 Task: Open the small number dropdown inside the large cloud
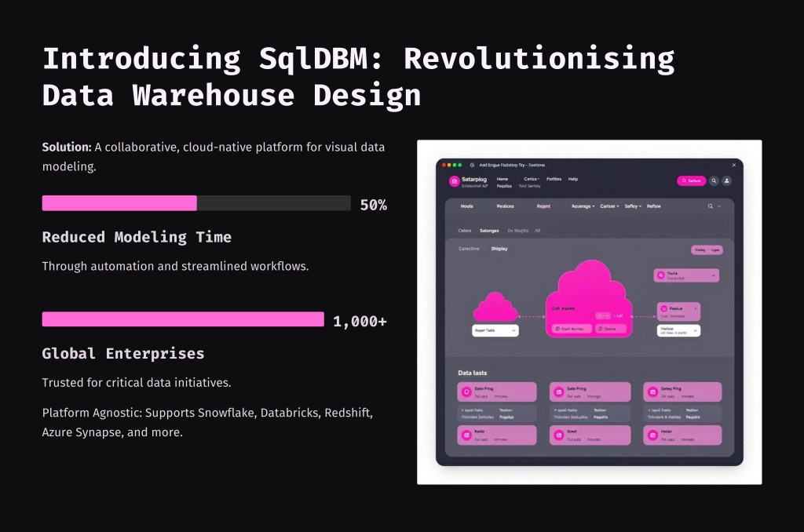[x=603, y=315]
